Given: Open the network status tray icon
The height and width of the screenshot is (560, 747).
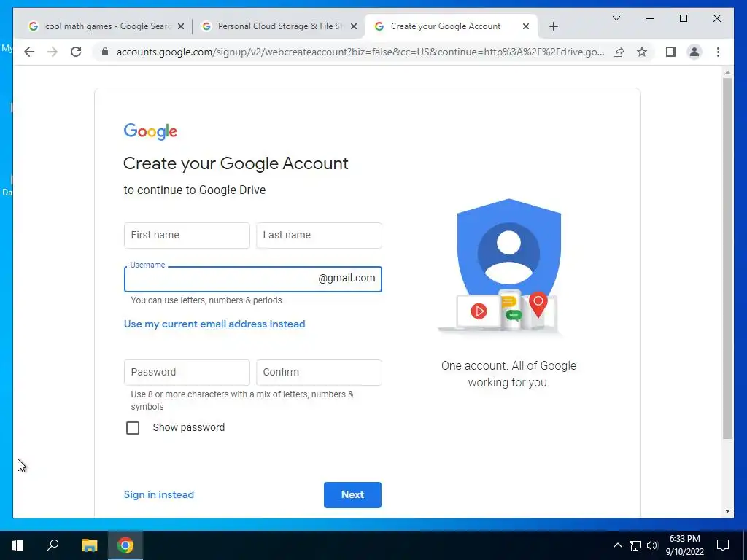Looking at the screenshot, I should pos(635,545).
